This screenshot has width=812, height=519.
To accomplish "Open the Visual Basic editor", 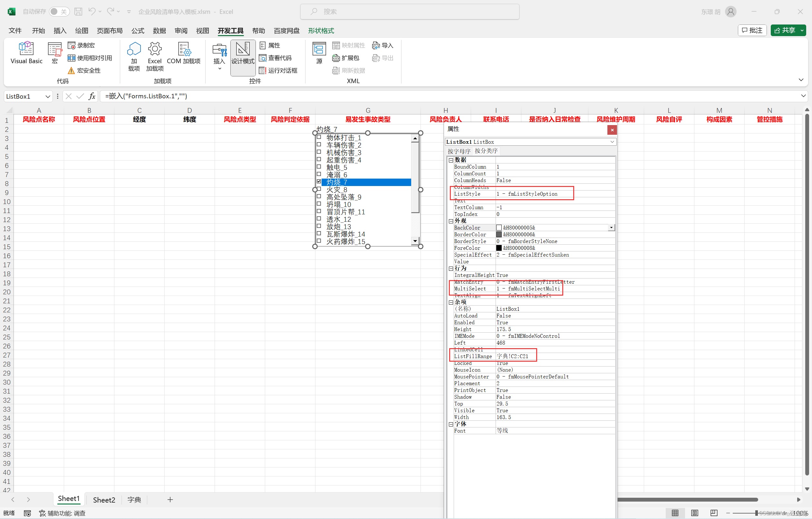I will (26, 52).
